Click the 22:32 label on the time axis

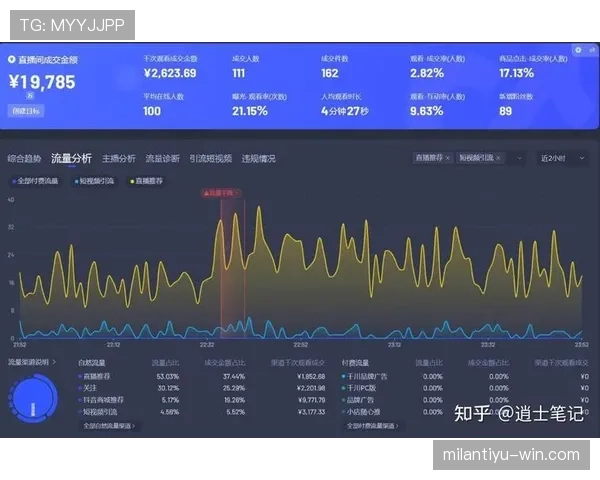(x=207, y=345)
